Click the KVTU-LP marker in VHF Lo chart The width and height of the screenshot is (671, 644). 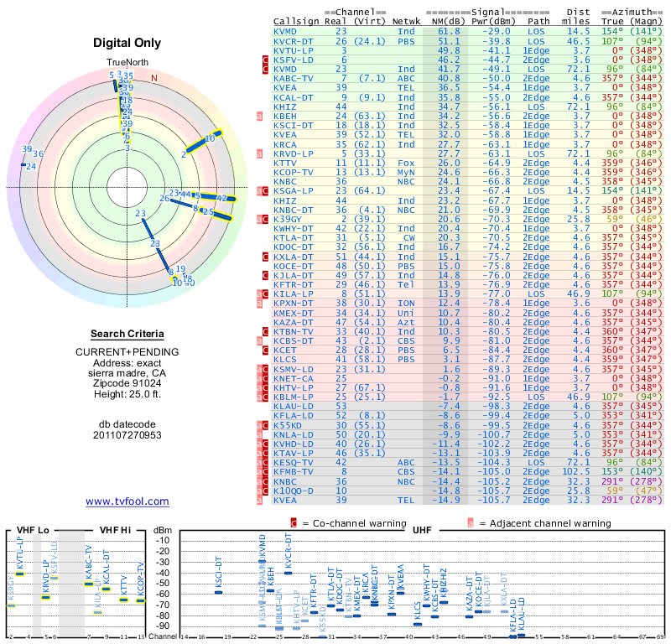pos(20,574)
